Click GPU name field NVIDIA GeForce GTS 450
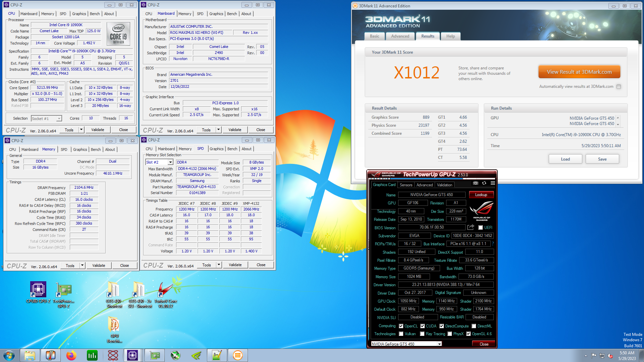The width and height of the screenshot is (644, 362). [432, 195]
